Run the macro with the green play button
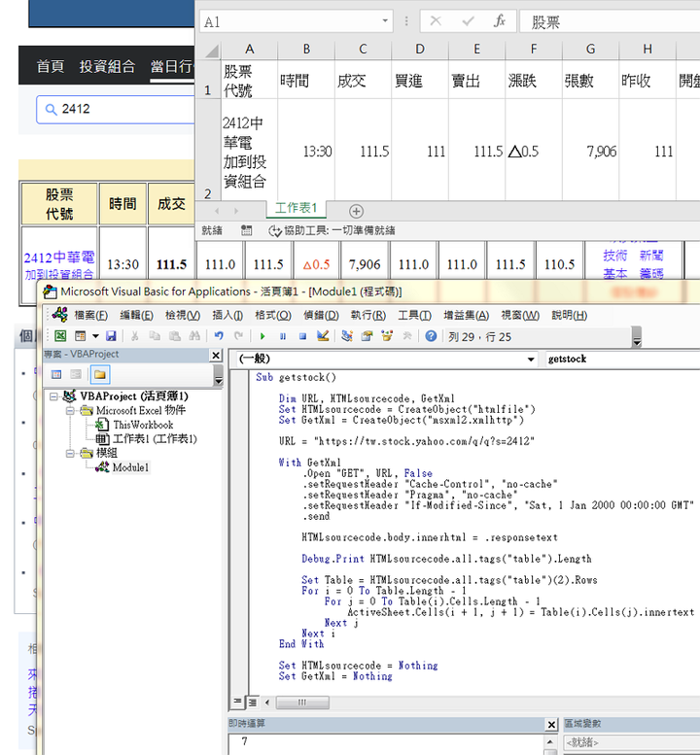Image resolution: width=700 pixels, height=755 pixels. [x=262, y=336]
